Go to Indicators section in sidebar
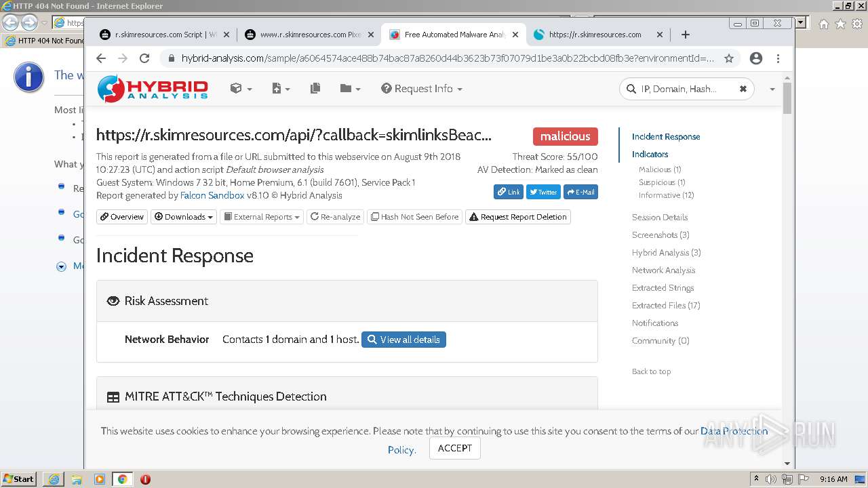This screenshot has width=868, height=488. pos(650,154)
